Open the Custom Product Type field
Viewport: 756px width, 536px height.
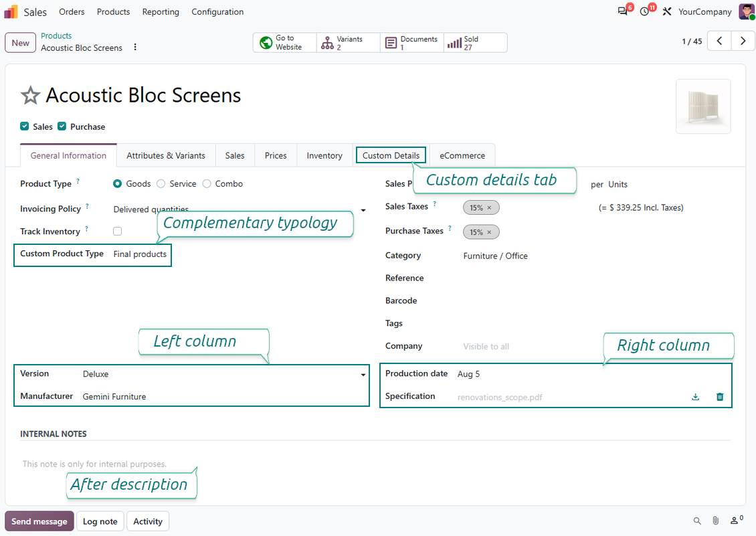coord(140,254)
